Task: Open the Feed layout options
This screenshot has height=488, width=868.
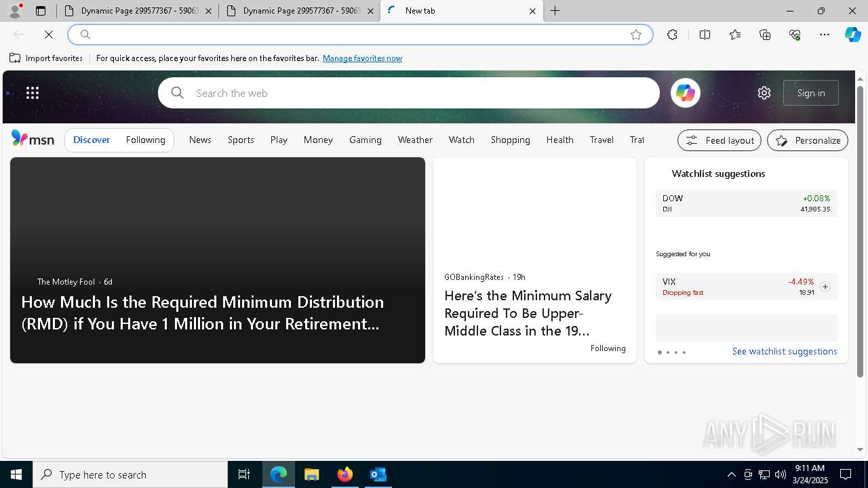Action: click(x=719, y=140)
